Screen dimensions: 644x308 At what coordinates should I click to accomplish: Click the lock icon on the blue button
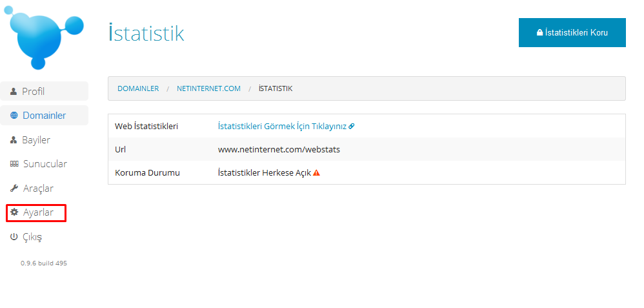[539, 32]
